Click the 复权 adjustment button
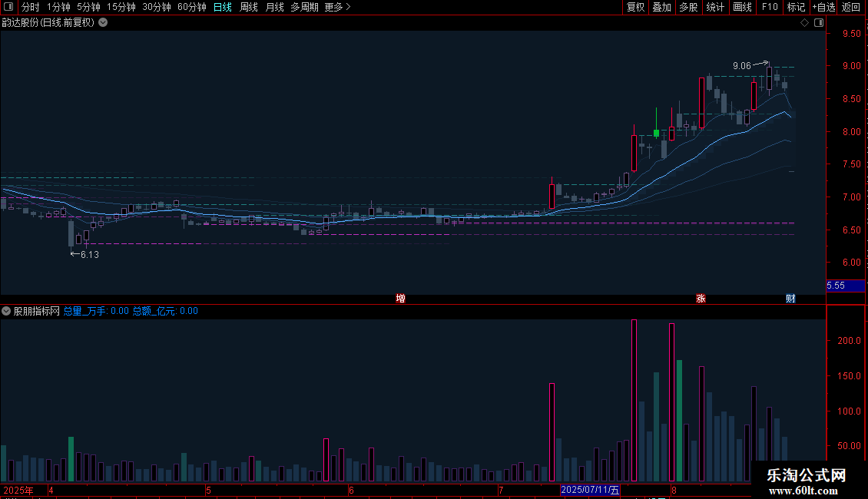Screen dimensions: 868x499 [635, 7]
